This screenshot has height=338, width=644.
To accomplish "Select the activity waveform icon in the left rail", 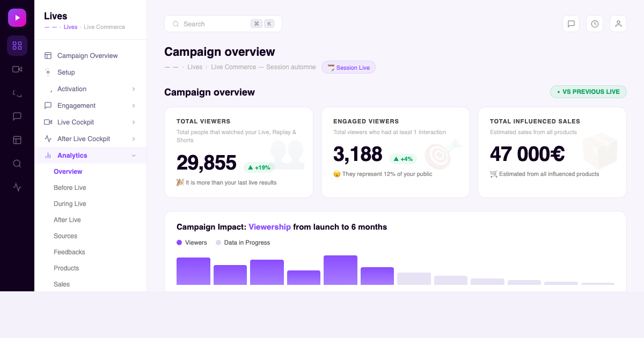I will click(x=17, y=187).
